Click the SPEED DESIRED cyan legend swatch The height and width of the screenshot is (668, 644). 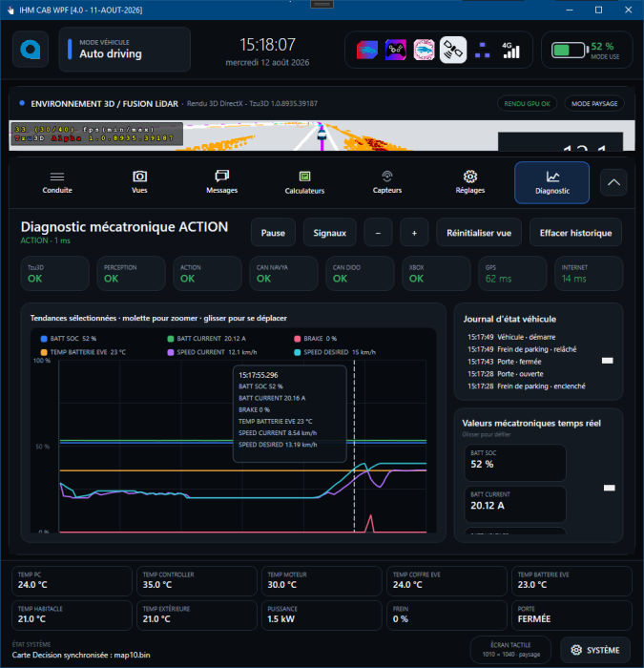coord(298,352)
